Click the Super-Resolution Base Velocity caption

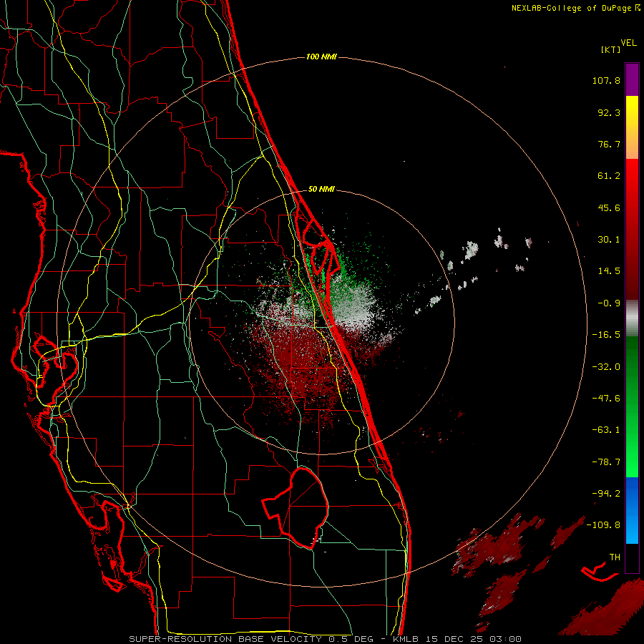tap(326, 639)
